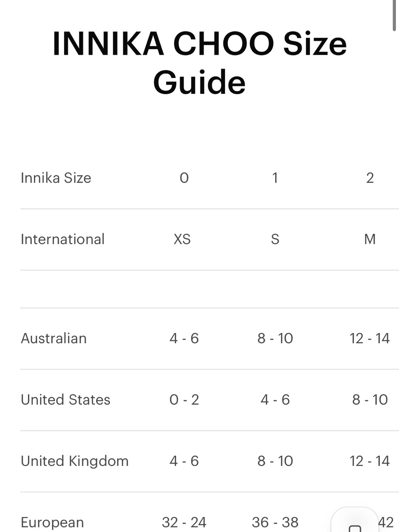The image size is (399, 532).
Task: Tap the United Kingdom row label
Action: (x=75, y=461)
